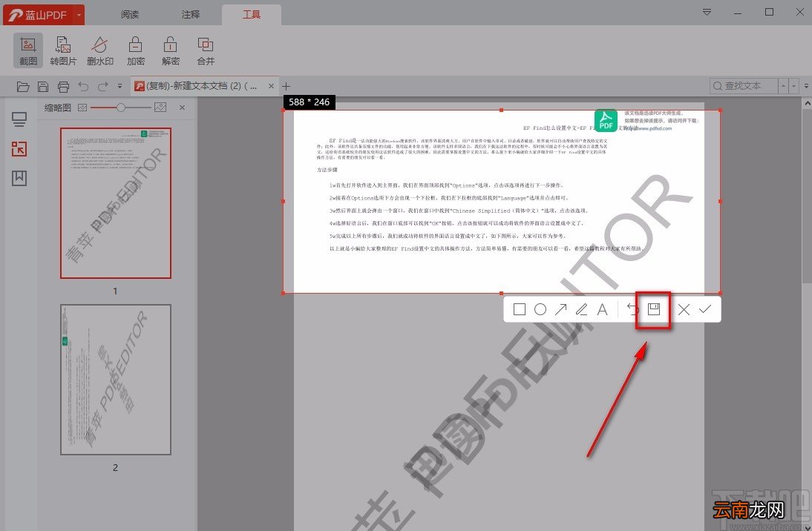Go to previous search result arrow
The width and height of the screenshot is (812, 531).
pos(784,86)
